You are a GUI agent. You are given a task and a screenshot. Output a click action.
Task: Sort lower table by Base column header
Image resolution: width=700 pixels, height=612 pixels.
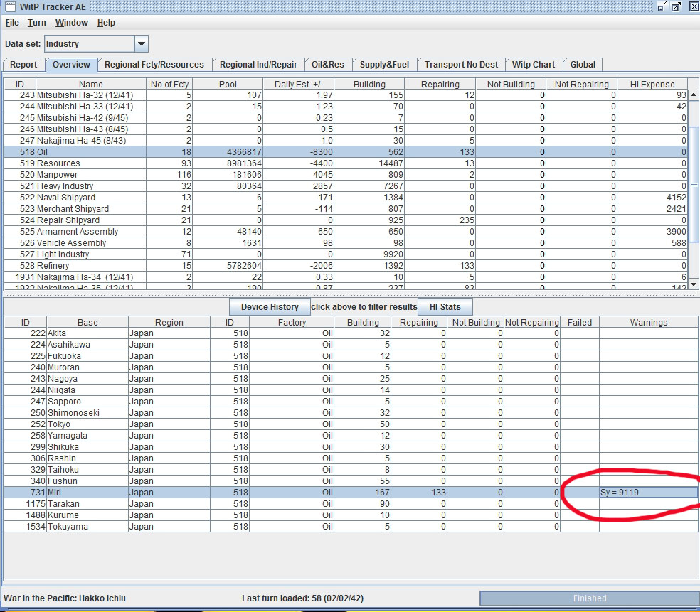click(87, 322)
